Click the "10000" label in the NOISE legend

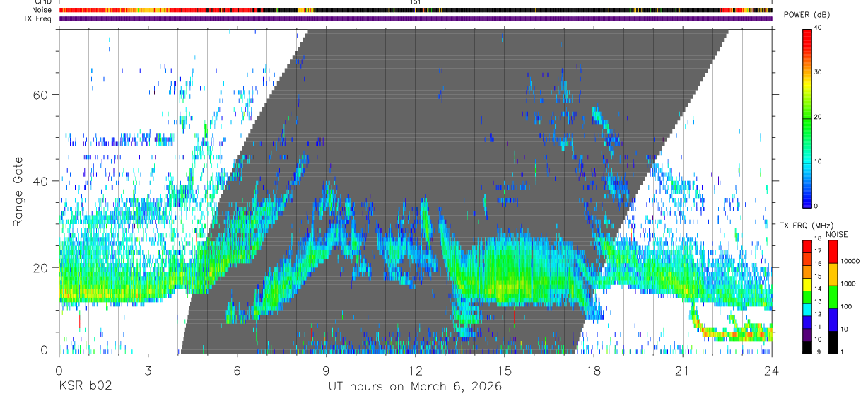pyautogui.click(x=850, y=261)
